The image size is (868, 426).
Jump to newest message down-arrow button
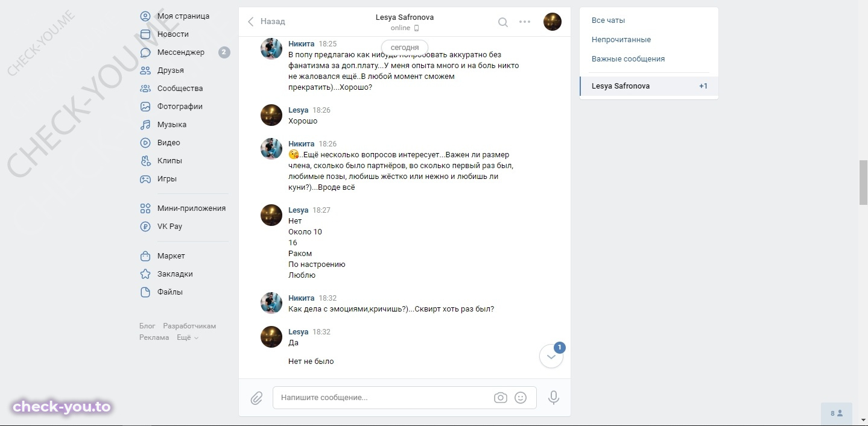click(x=551, y=356)
